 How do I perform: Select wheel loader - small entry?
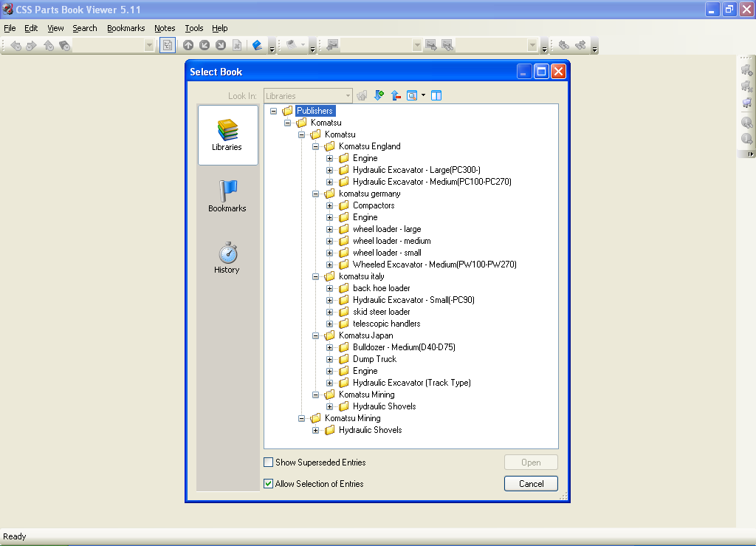tap(387, 253)
